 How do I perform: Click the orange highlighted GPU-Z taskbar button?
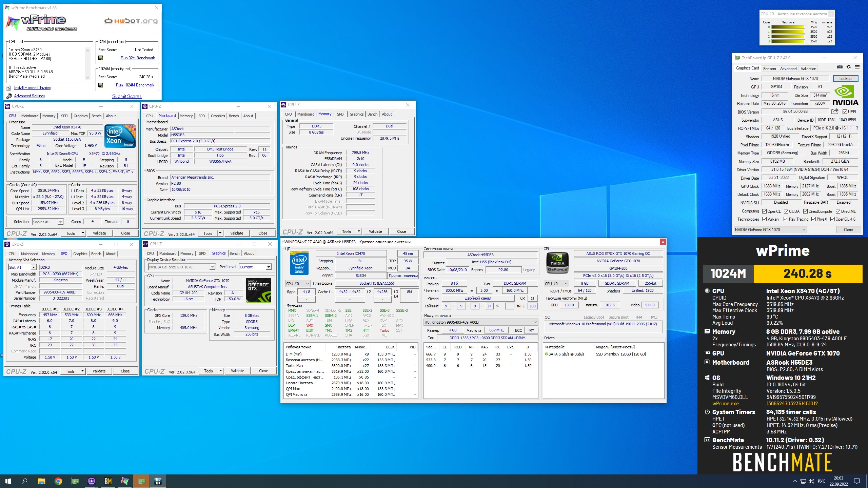pyautogui.click(x=141, y=481)
